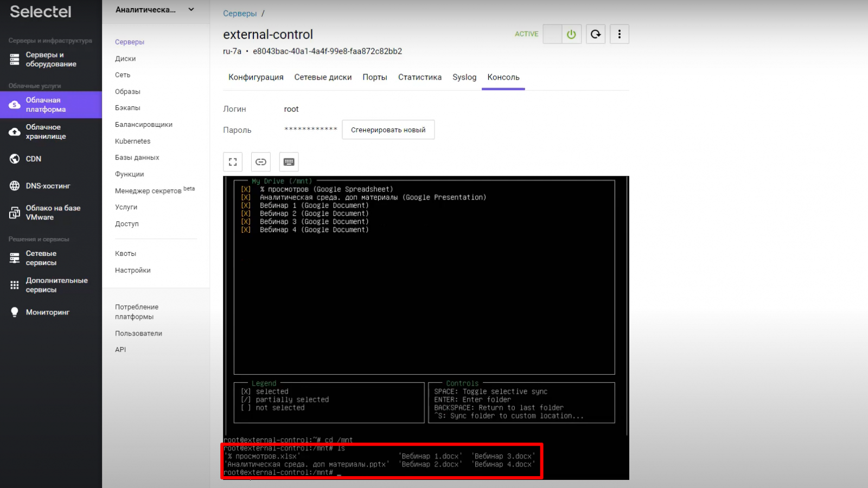
Task: Open DNS-хостинг globe icon
Action: coord(15,186)
